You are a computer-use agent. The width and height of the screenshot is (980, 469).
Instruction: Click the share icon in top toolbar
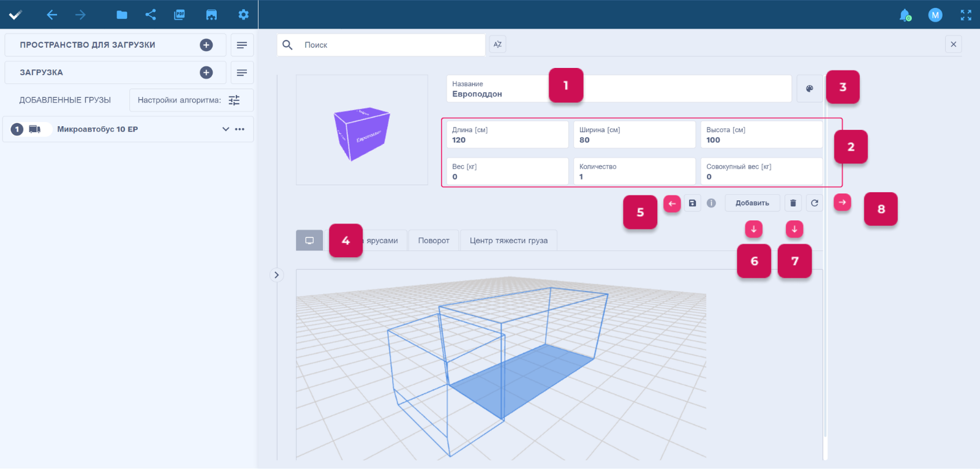point(151,15)
